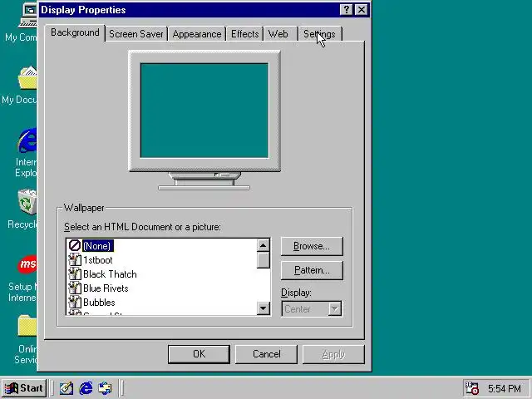532x399 pixels.
Task: Click the wallpaper list scroll up arrow
Action: pos(264,245)
